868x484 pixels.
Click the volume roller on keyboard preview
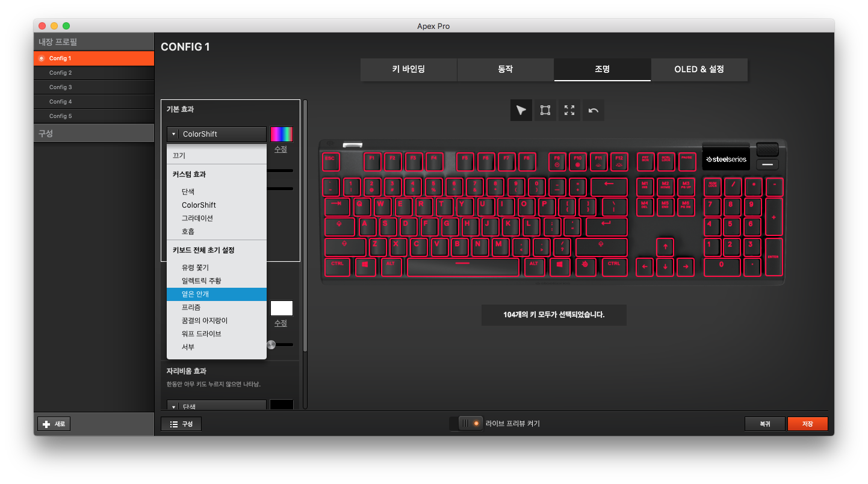pyautogui.click(x=767, y=149)
